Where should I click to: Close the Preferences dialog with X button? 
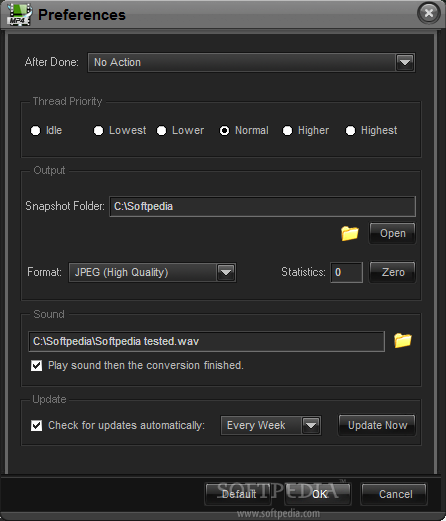[429, 13]
